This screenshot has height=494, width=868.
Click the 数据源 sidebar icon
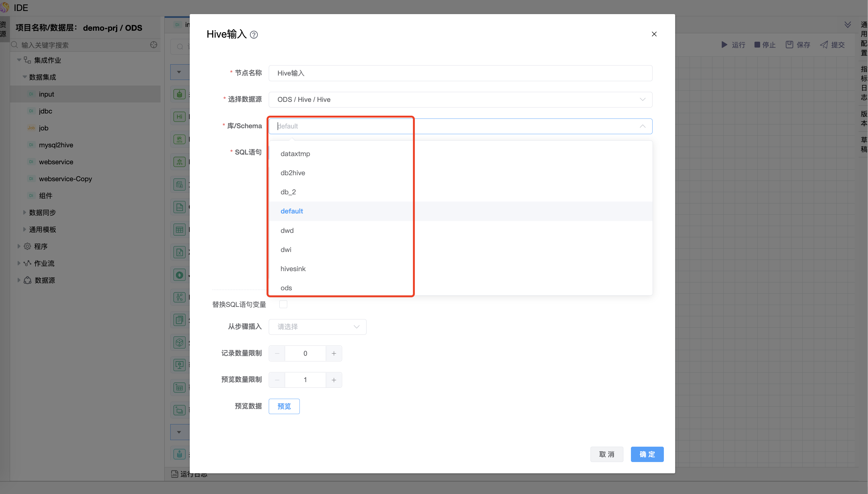click(x=28, y=280)
